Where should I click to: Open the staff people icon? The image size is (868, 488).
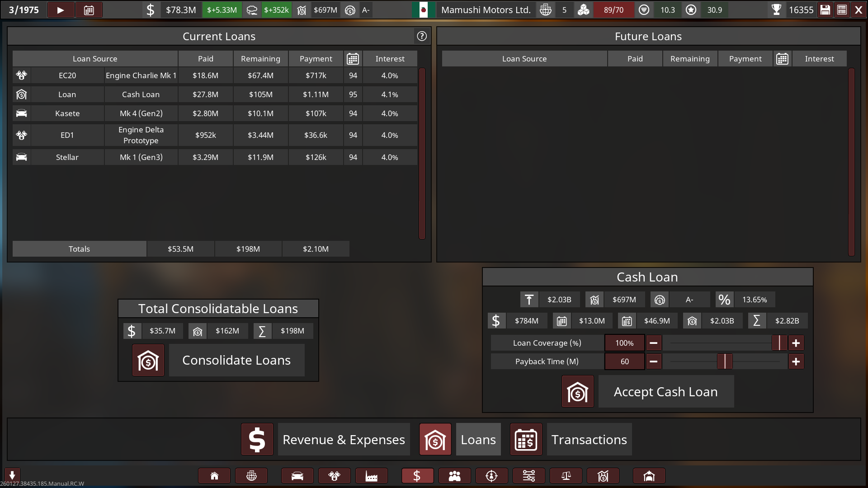[x=454, y=476]
